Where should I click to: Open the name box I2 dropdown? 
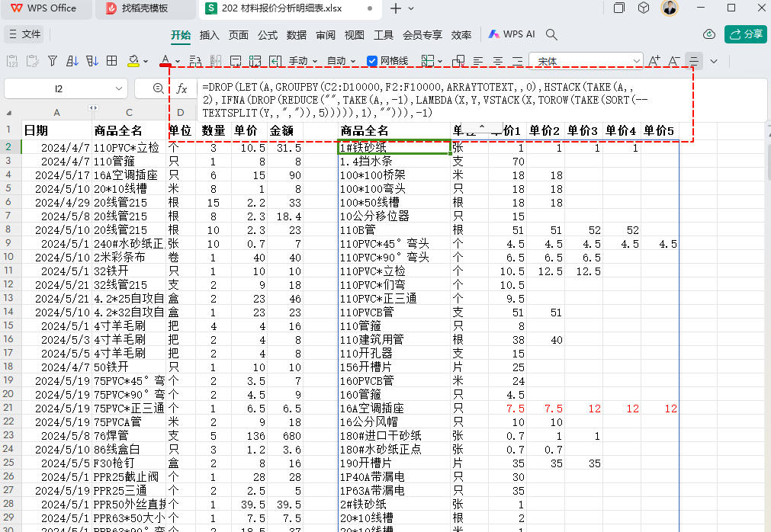tap(118, 88)
